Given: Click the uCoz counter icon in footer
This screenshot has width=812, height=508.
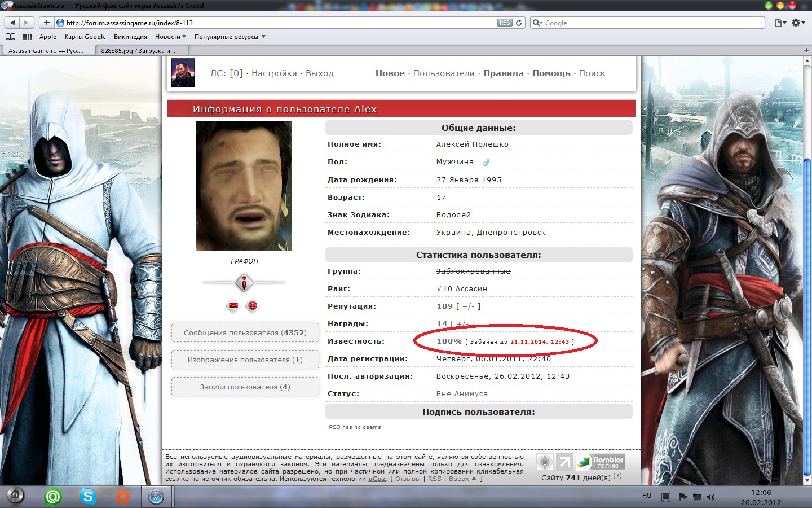Looking at the screenshot, I should click(545, 462).
